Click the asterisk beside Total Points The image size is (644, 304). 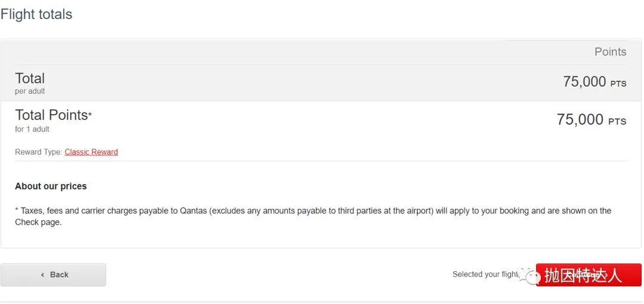tap(90, 114)
